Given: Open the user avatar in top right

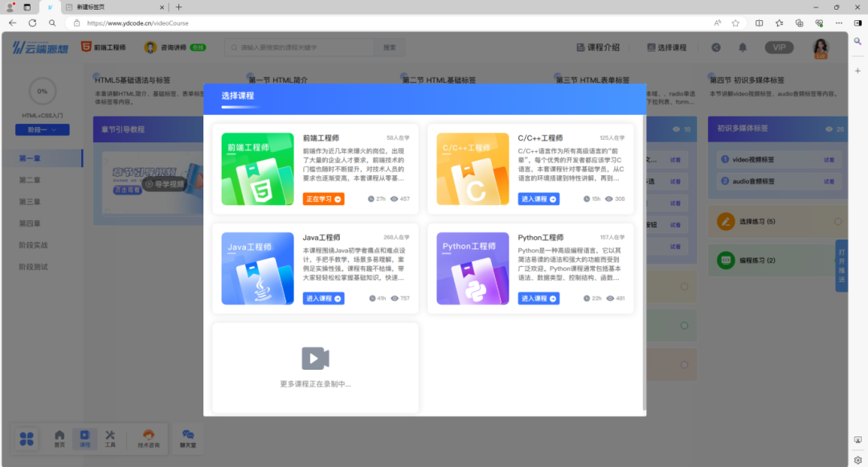Looking at the screenshot, I should (821, 48).
